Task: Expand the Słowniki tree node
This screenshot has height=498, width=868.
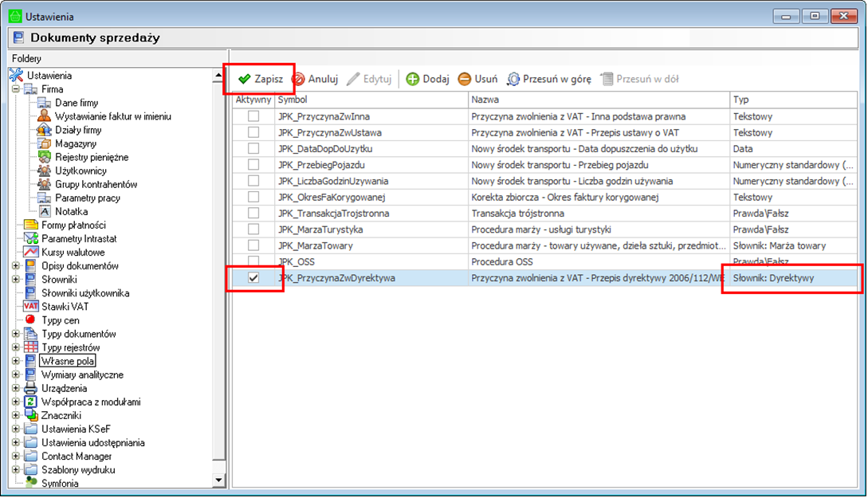Action: pyautogui.click(x=16, y=280)
